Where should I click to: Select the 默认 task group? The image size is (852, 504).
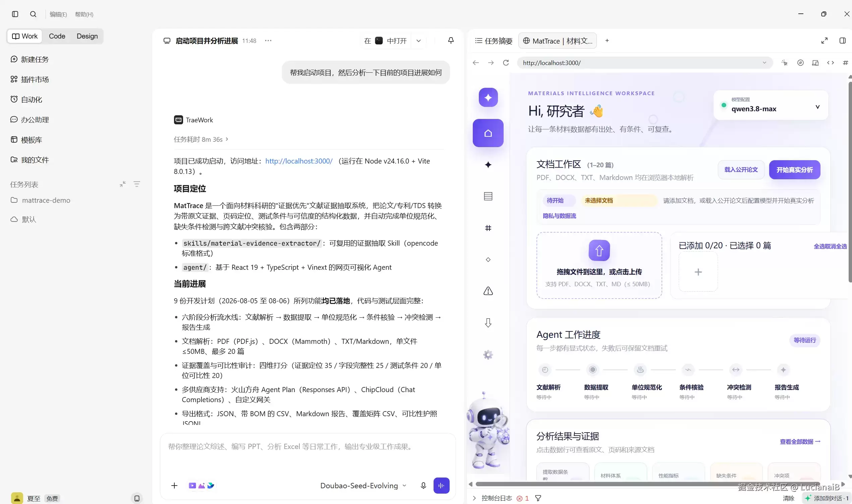[x=23, y=219]
